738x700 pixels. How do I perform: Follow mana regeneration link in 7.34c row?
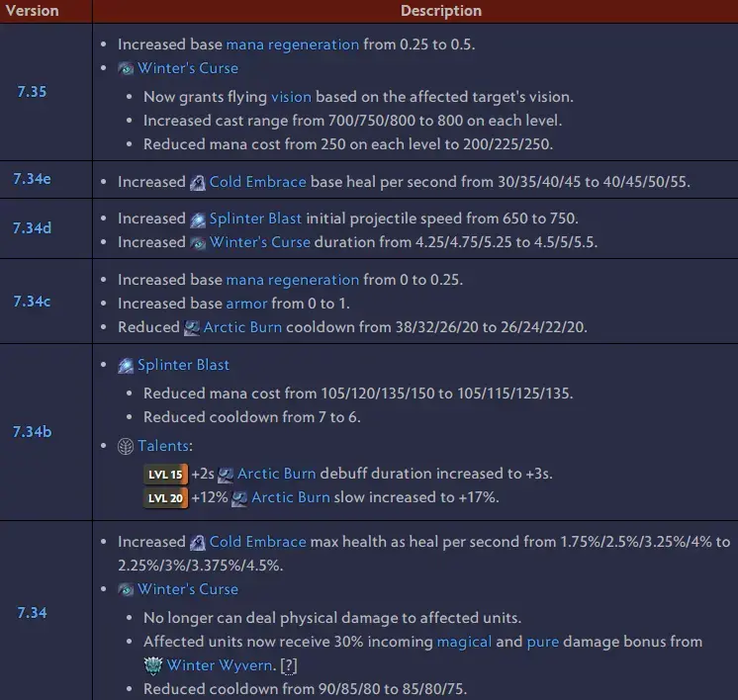pyautogui.click(x=292, y=280)
